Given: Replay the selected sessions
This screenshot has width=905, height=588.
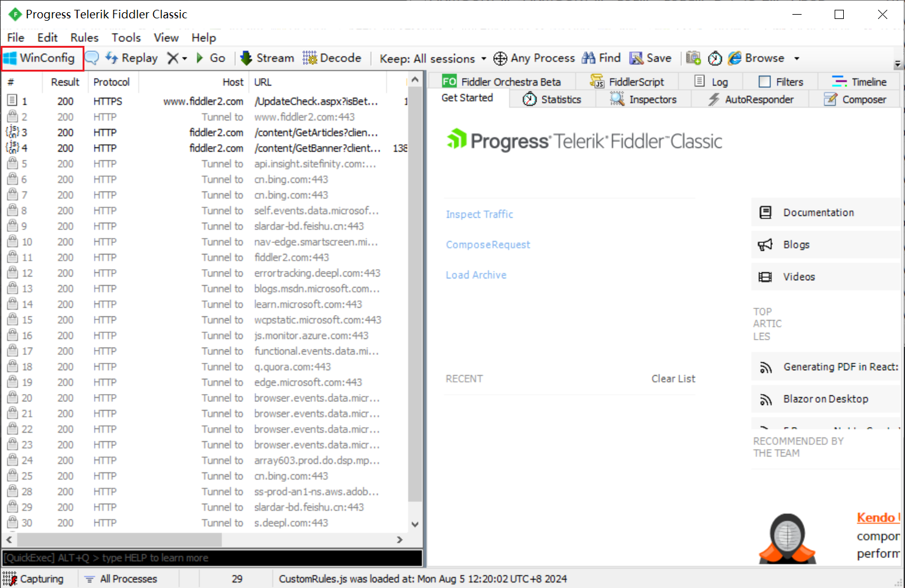Looking at the screenshot, I should coord(132,58).
